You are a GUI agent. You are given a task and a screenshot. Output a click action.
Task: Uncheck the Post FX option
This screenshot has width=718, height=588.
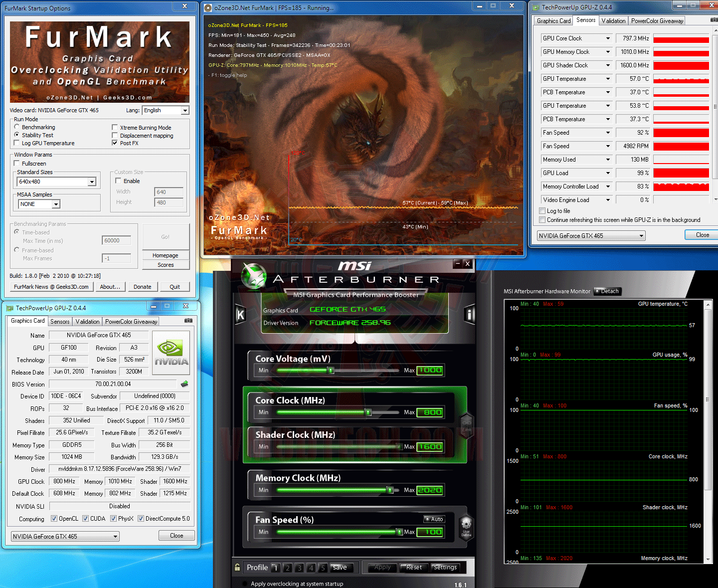(x=115, y=143)
